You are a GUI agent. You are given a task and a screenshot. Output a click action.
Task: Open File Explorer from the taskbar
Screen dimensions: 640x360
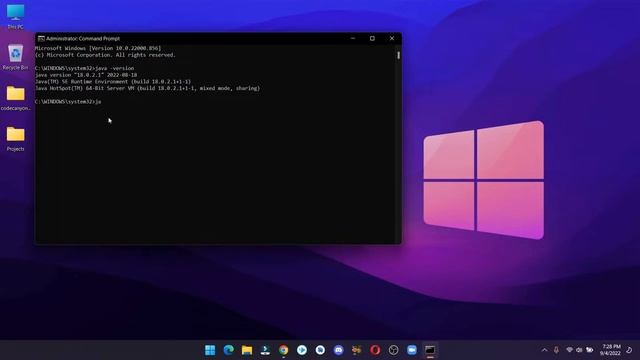tap(247, 350)
